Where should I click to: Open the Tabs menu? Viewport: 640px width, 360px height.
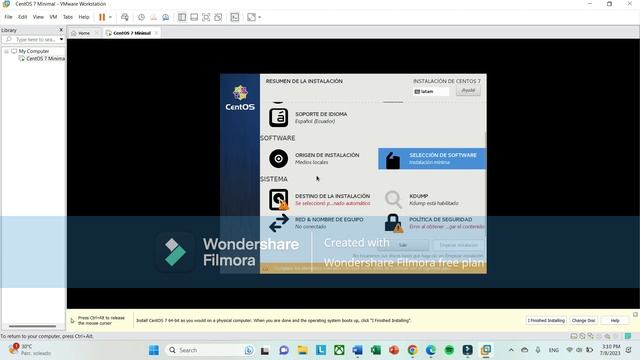68,17
